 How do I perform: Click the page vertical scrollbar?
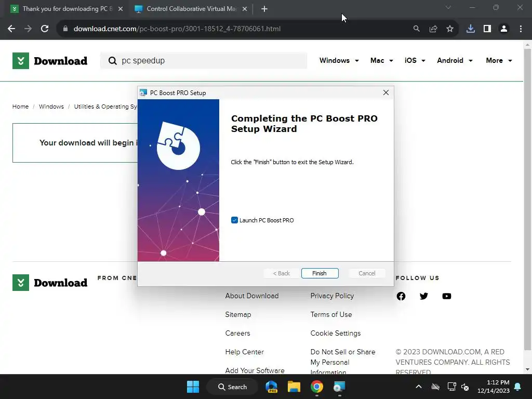click(527, 199)
